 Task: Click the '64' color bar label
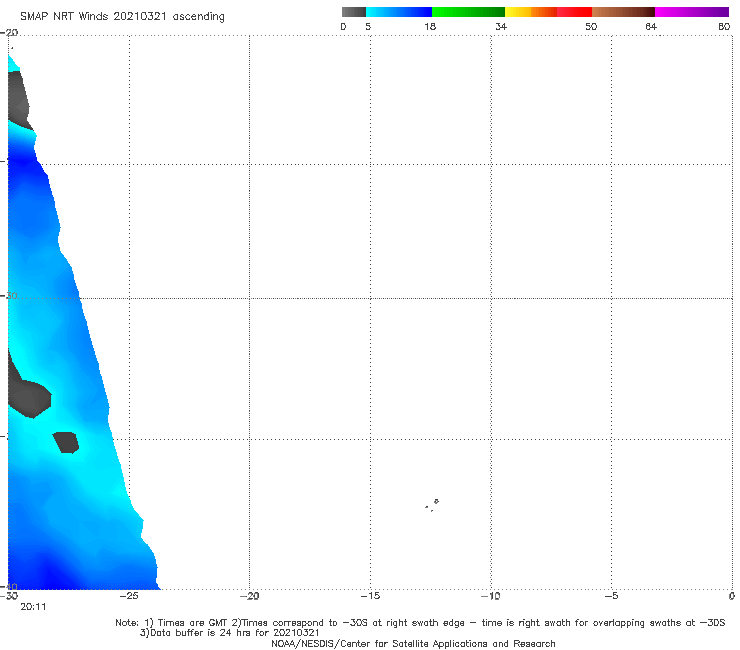pyautogui.click(x=651, y=26)
